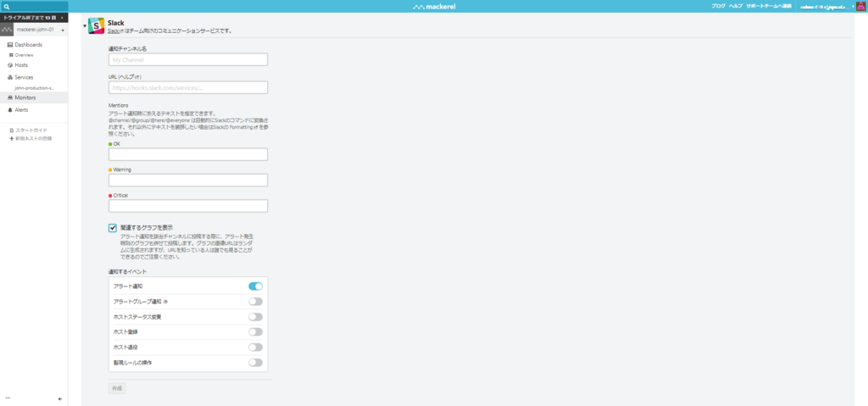Open the user avatar icon
868x406 pixels.
tap(860, 6)
